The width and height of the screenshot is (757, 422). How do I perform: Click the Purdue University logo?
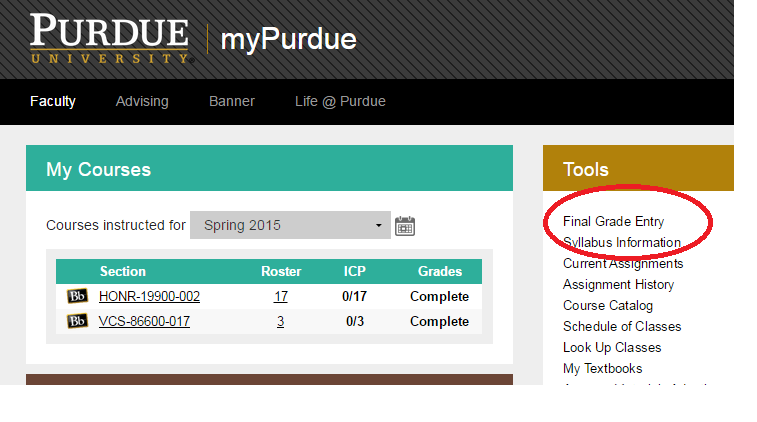tap(109, 39)
